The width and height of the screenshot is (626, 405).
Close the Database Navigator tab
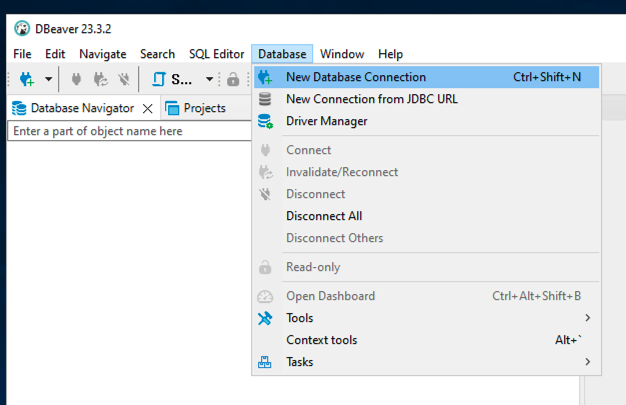point(148,109)
